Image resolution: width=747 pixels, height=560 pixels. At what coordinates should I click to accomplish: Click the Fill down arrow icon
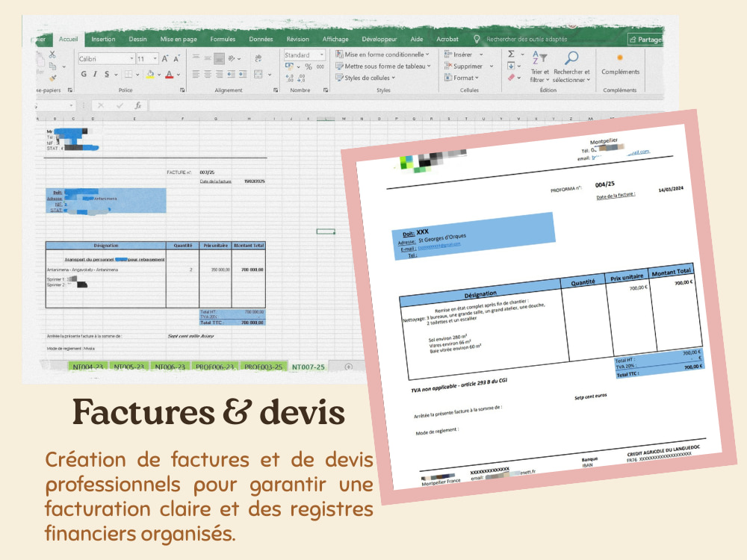coord(511,65)
